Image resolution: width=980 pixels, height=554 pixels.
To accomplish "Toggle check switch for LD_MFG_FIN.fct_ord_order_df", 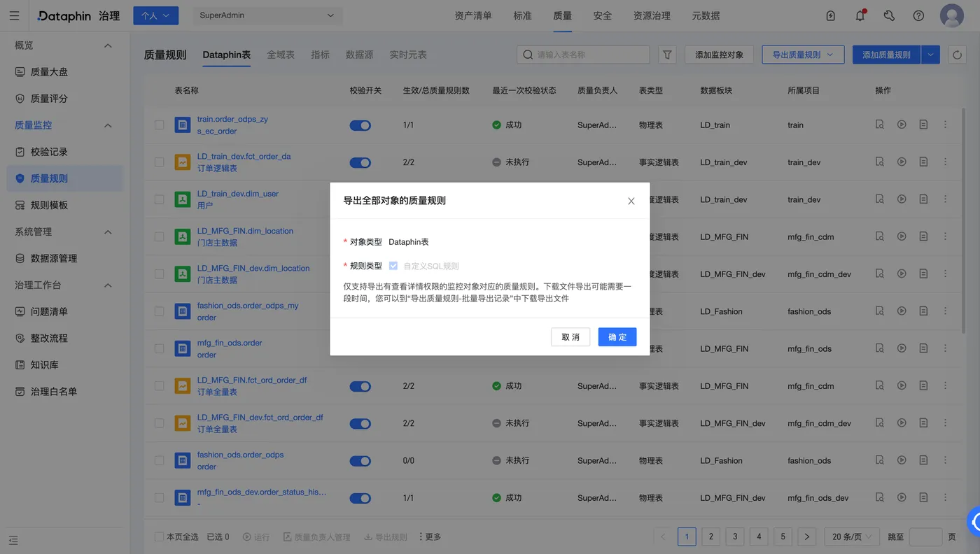I will click(360, 386).
